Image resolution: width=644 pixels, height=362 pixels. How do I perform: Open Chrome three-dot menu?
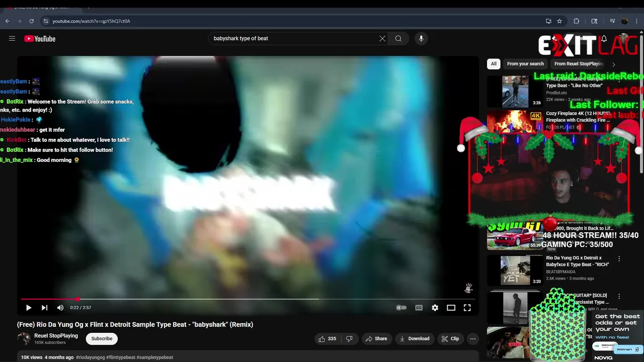click(636, 21)
